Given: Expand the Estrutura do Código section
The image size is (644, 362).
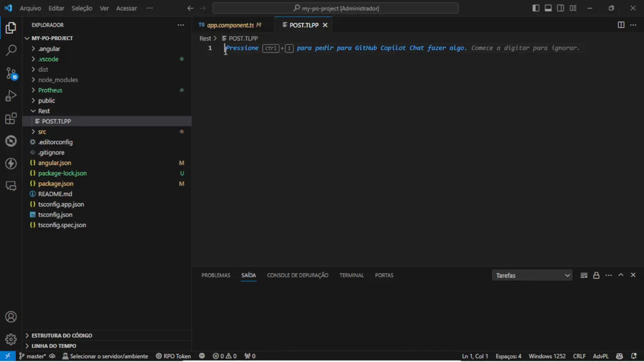Looking at the screenshot, I should pos(61,335).
